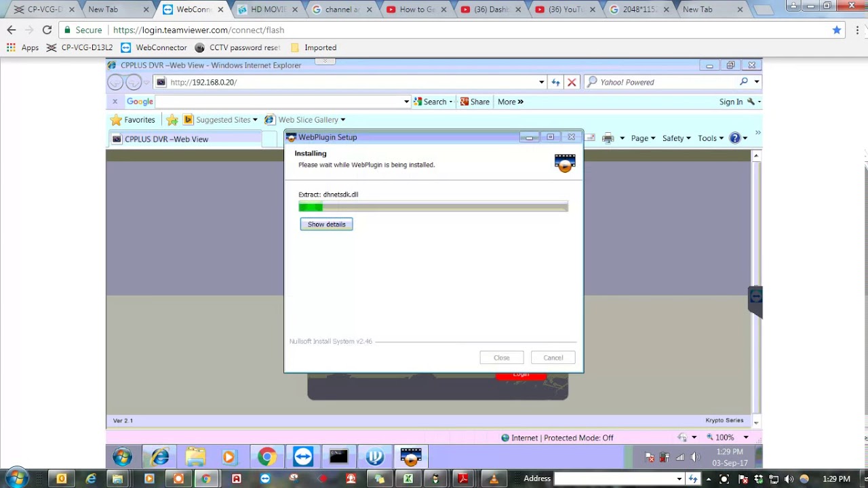Open the IE Favorites star button
868x488 pixels.
point(133,120)
